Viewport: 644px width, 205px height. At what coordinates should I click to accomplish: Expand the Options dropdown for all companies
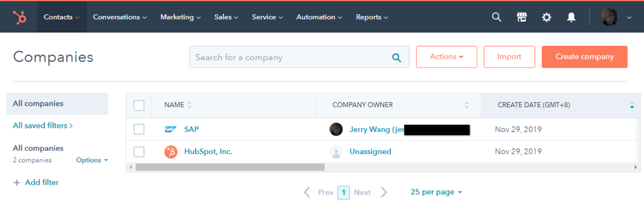click(92, 160)
